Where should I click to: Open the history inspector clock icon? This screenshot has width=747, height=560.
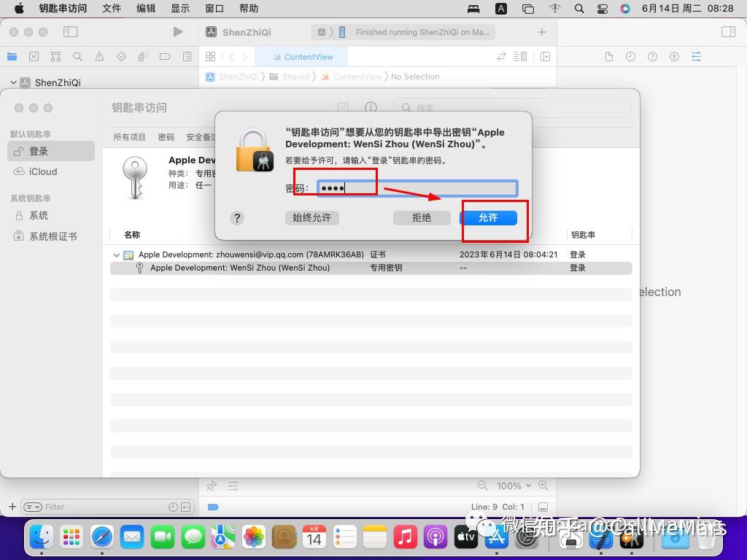[x=631, y=57]
